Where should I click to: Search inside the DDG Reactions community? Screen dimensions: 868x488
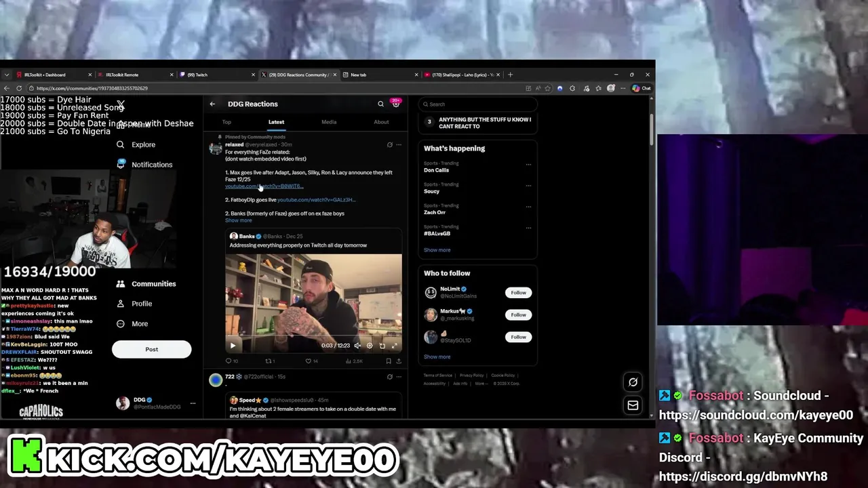point(380,104)
